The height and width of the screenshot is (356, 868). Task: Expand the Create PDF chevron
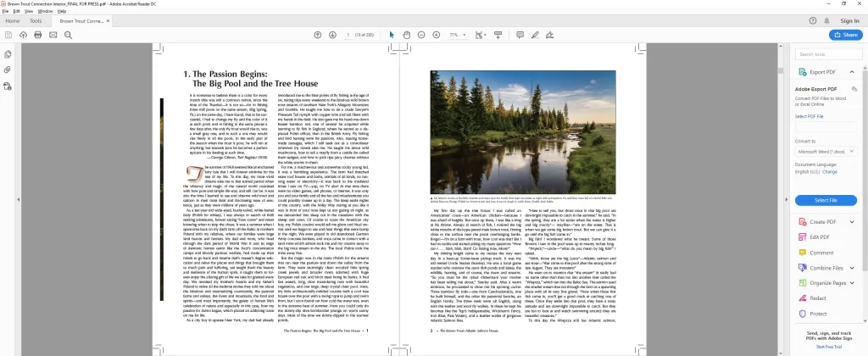tap(852, 222)
